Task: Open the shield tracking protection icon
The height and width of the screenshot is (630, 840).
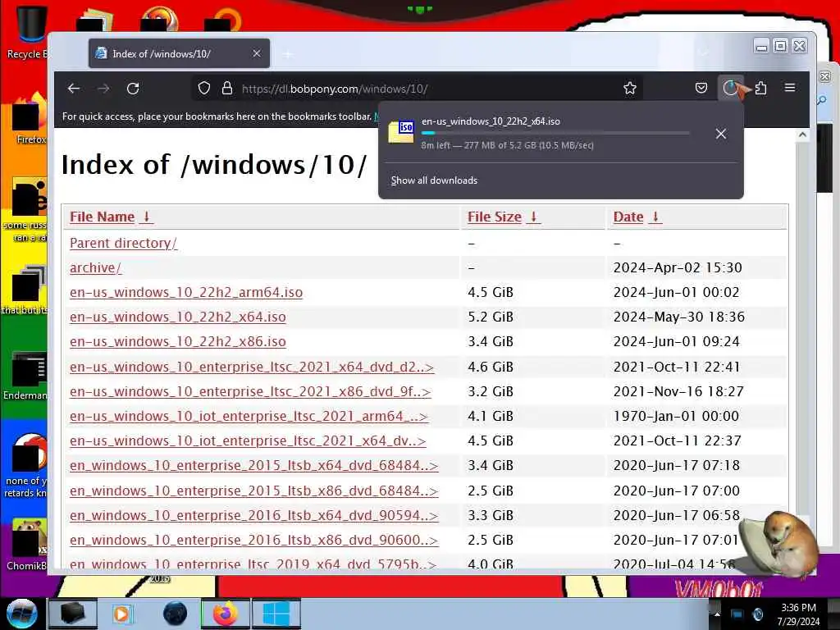Action: (x=204, y=89)
